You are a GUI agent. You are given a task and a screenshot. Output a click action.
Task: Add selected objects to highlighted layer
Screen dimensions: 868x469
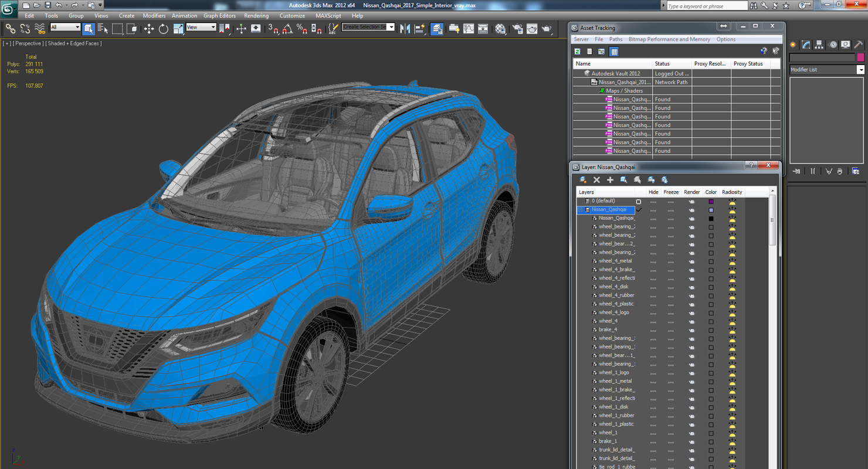coord(610,180)
